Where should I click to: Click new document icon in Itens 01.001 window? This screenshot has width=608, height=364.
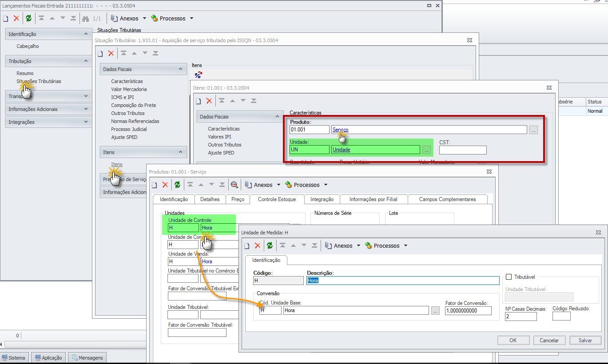coord(198,101)
